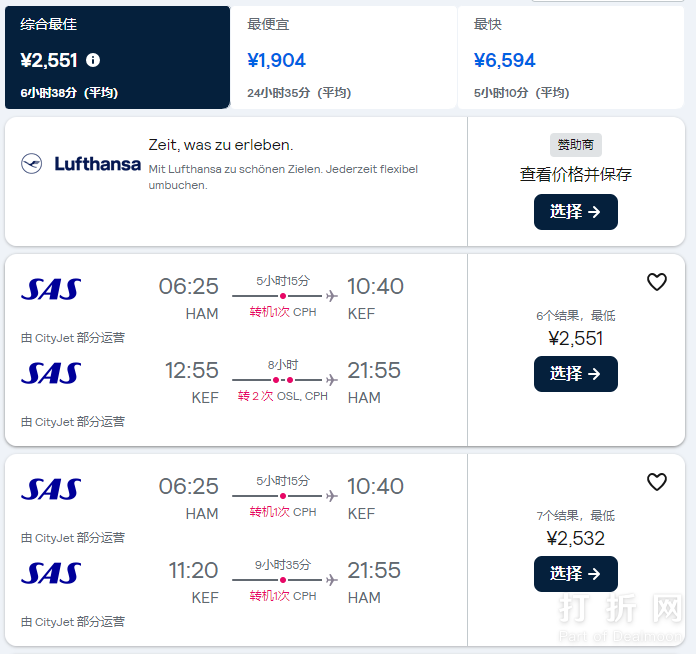Screen dimensions: 696x654
Task: Switch to the 综合最佳 sorting tab
Action: (x=117, y=57)
